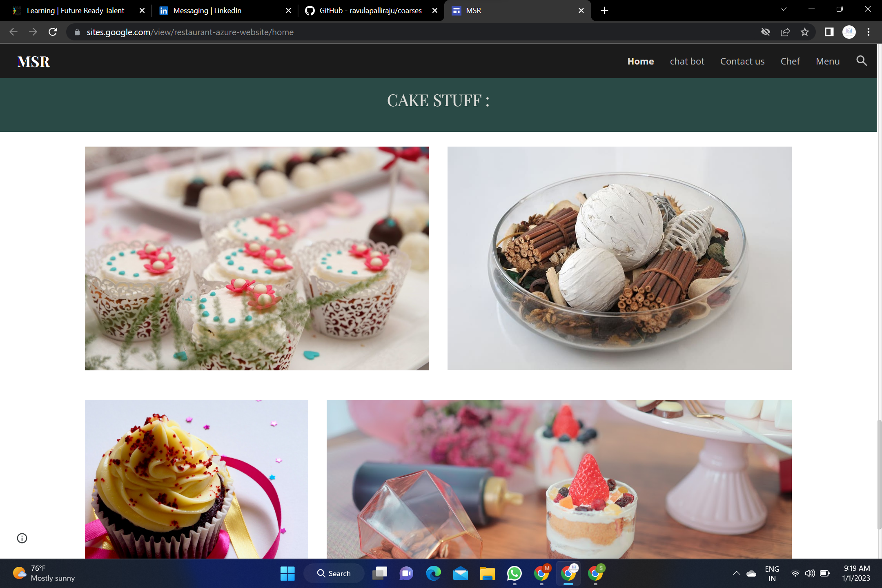Bookmark this page with the star icon
Image resolution: width=882 pixels, height=588 pixels.
804,32
